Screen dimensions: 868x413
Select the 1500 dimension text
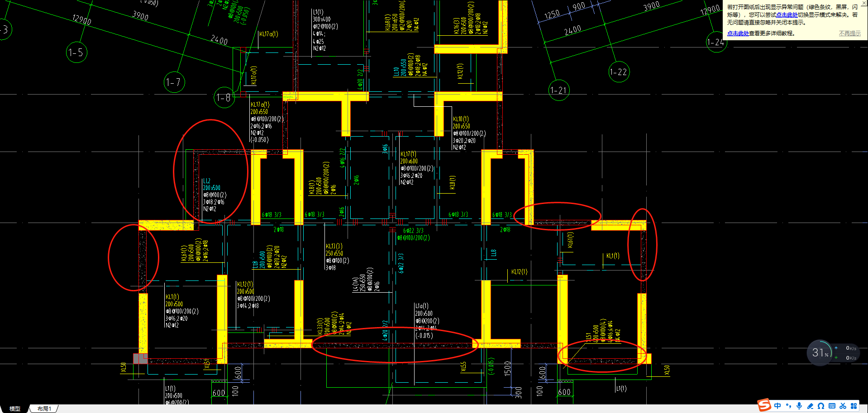[x=507, y=368]
